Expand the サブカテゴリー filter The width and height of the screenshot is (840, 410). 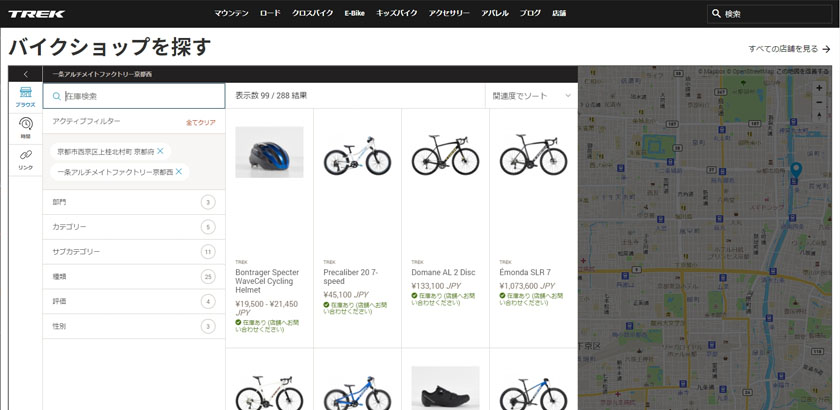[x=134, y=252]
